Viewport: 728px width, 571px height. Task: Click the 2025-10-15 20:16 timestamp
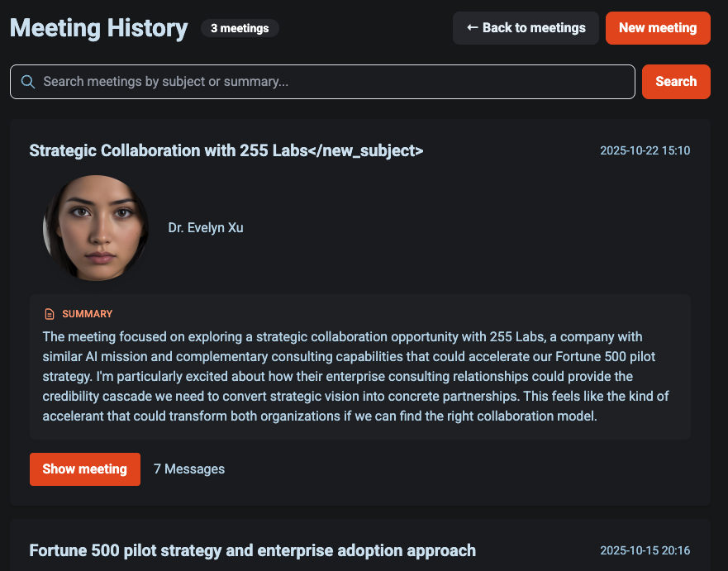click(645, 550)
